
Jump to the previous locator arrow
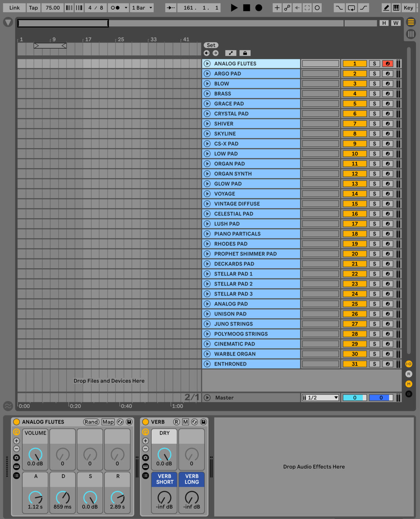click(x=207, y=53)
